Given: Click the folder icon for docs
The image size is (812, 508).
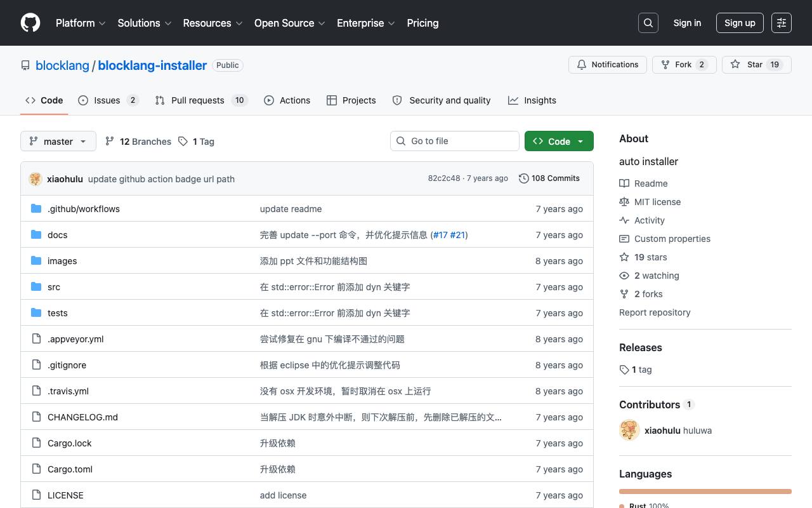Looking at the screenshot, I should (36, 234).
